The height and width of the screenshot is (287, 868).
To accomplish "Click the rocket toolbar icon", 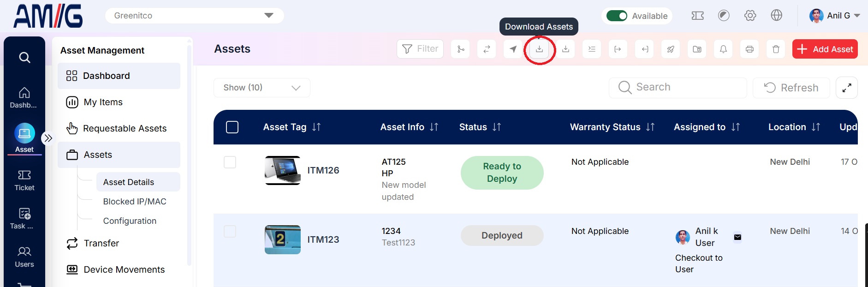I will click(671, 49).
